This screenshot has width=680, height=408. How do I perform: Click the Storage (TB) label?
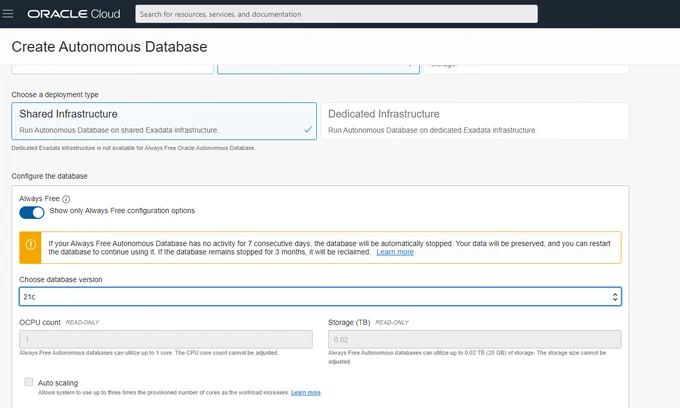click(x=349, y=322)
